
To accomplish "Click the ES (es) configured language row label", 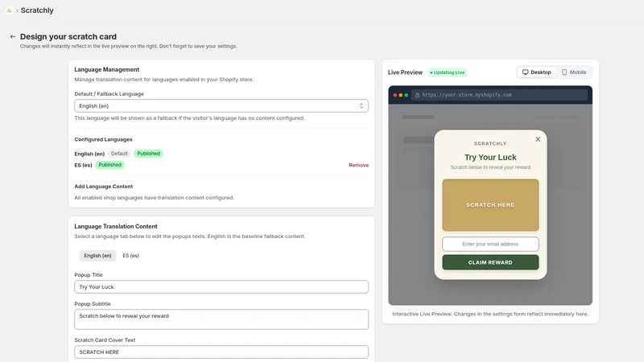I will (83, 165).
